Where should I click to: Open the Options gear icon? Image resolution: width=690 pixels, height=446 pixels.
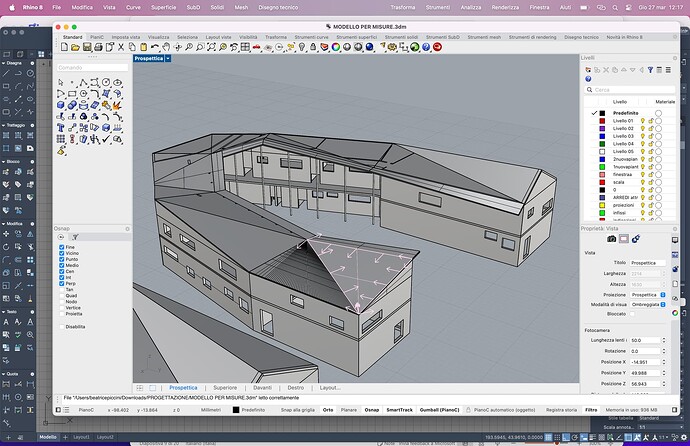click(x=392, y=47)
